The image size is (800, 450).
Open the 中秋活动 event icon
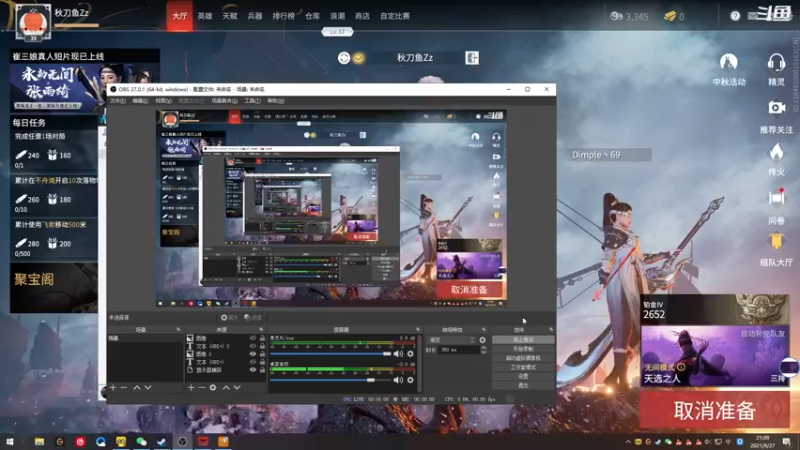(x=729, y=63)
